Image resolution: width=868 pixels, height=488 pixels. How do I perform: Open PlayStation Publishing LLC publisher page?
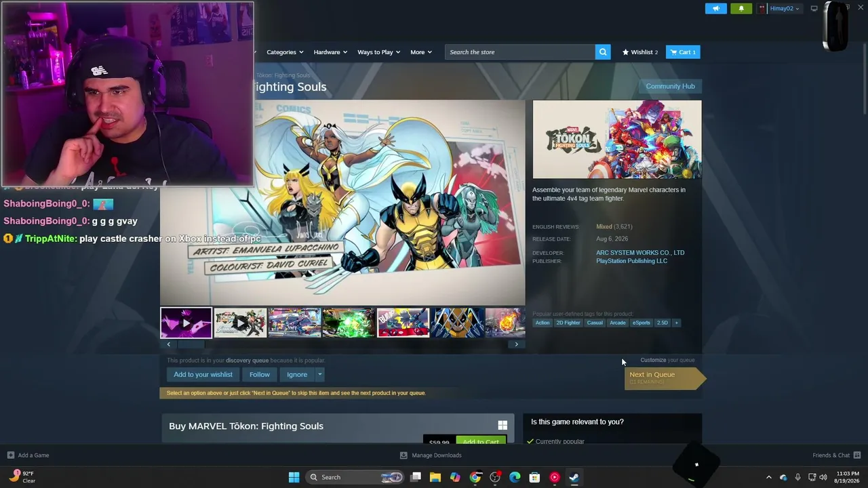631,261
